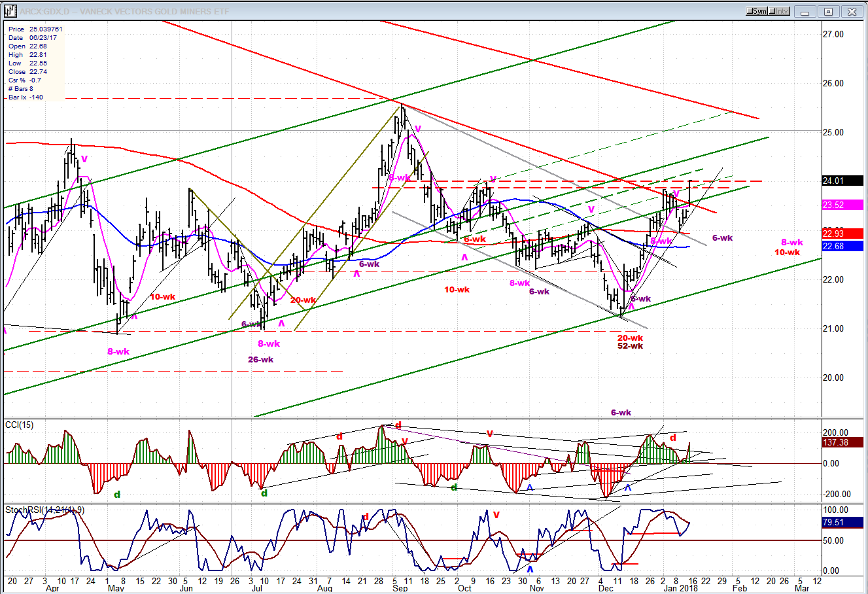Click the black 24.01 last price tag
Screen dimensions: 868x594
click(842, 181)
